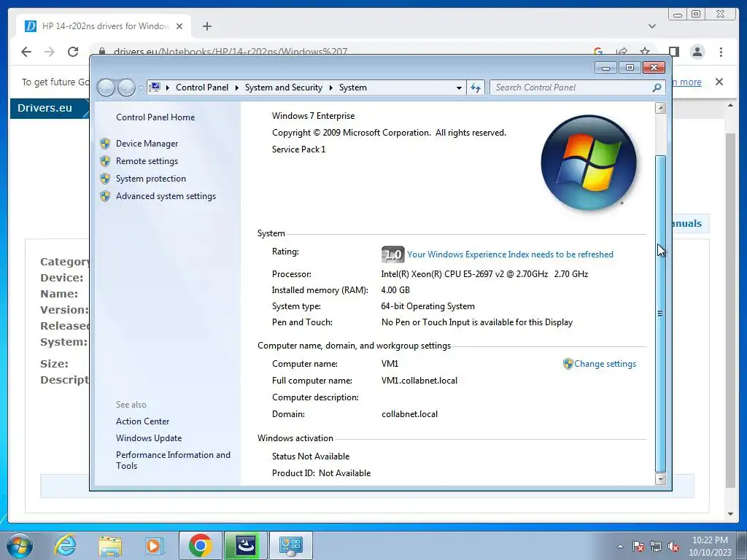Click the Advanced system settings shield icon

[105, 196]
